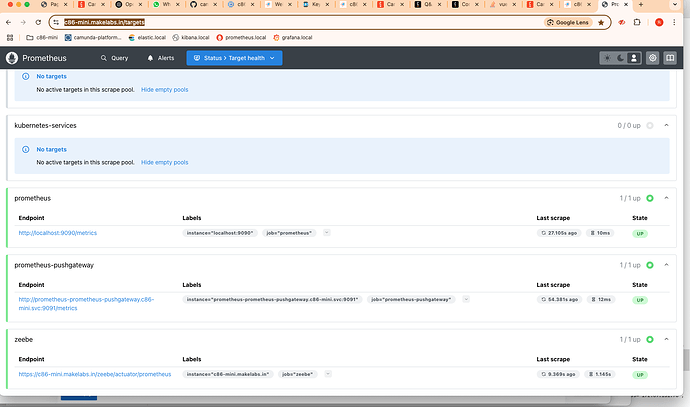Image resolution: width=690 pixels, height=407 pixels.
Task: Click the 0 / 0 up count for kubernetes-services
Action: [629, 125]
